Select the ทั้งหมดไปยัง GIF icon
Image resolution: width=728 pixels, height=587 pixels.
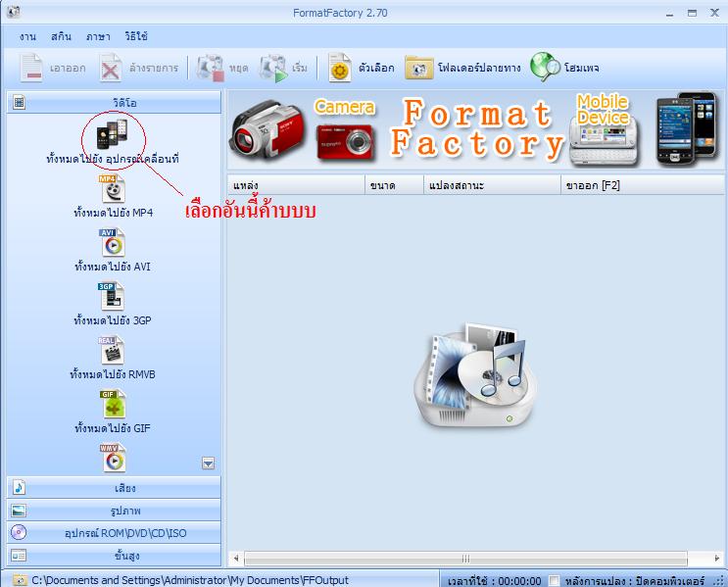(113, 404)
